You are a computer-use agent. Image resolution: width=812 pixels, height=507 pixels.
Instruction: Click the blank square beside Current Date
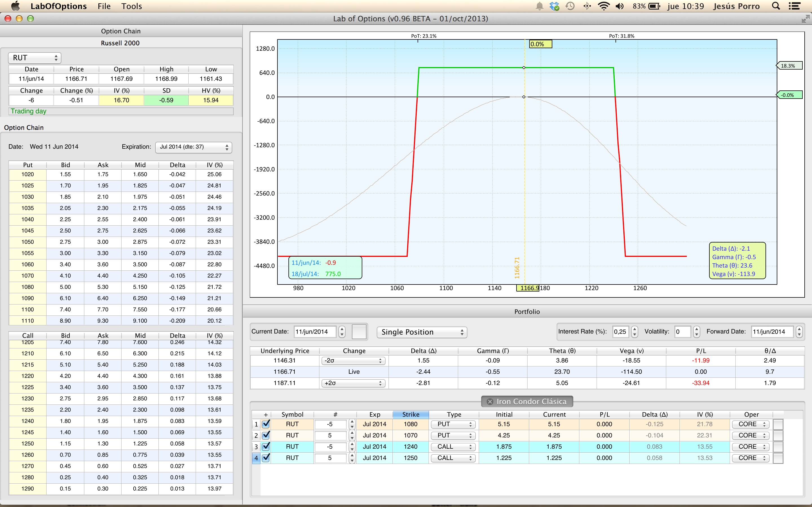pyautogui.click(x=359, y=332)
